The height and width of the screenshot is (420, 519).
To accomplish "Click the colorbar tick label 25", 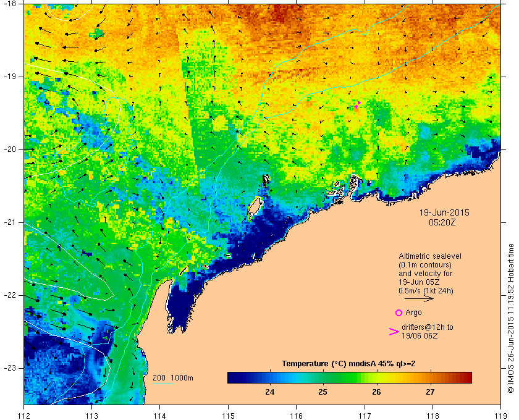I will tap(323, 392).
